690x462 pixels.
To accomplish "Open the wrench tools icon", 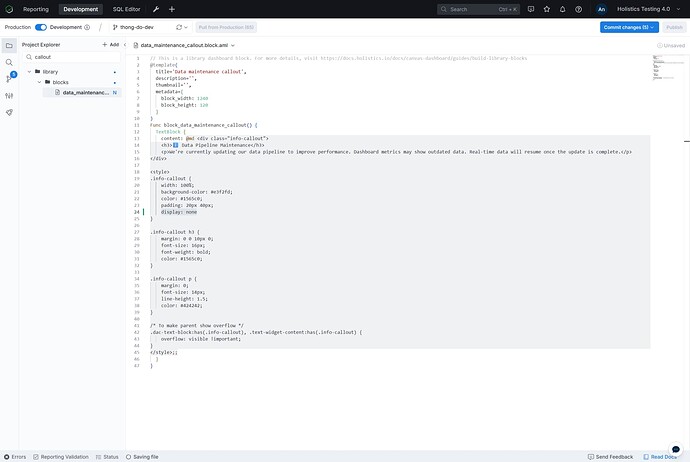I will pyautogui.click(x=156, y=9).
